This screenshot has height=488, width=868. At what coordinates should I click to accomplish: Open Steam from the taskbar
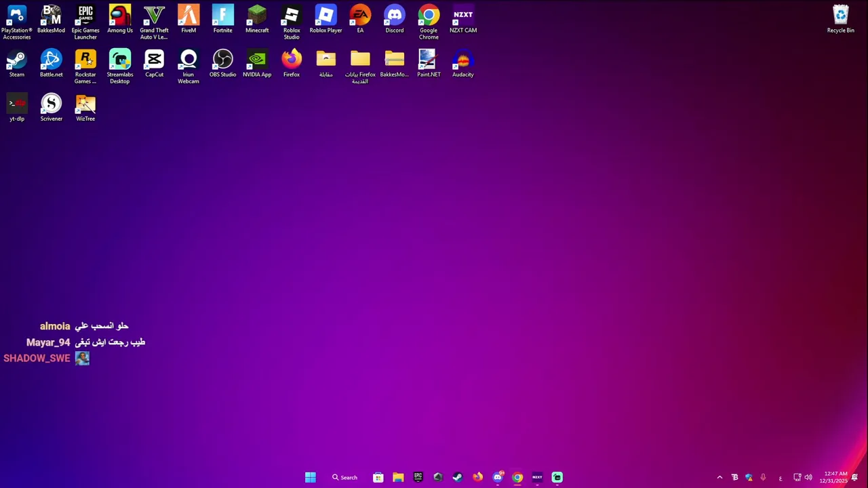458,477
